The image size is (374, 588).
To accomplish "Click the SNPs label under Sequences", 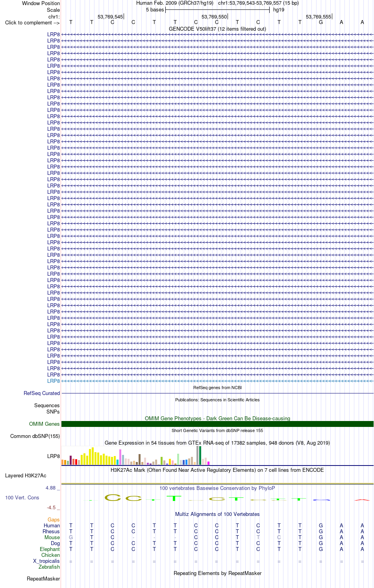I will [53, 412].
